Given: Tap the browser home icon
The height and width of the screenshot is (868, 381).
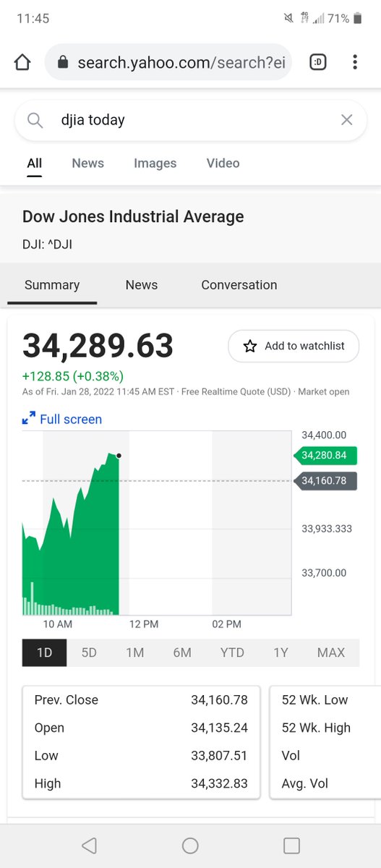Looking at the screenshot, I should [x=22, y=63].
